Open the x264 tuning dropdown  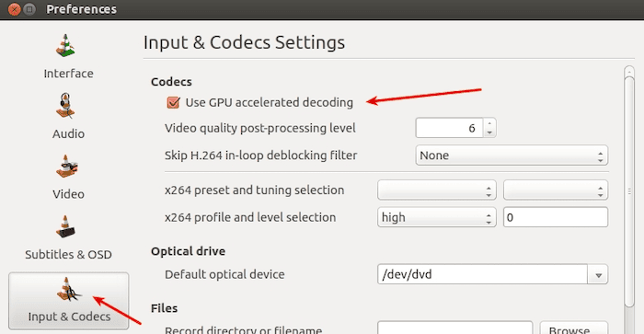tap(556, 190)
